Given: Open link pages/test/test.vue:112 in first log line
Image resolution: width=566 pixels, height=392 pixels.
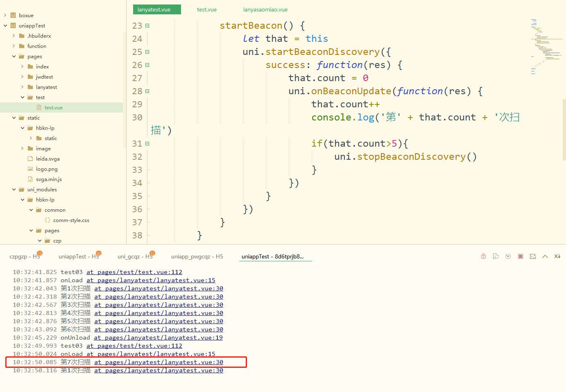Looking at the screenshot, I should click(x=134, y=272).
